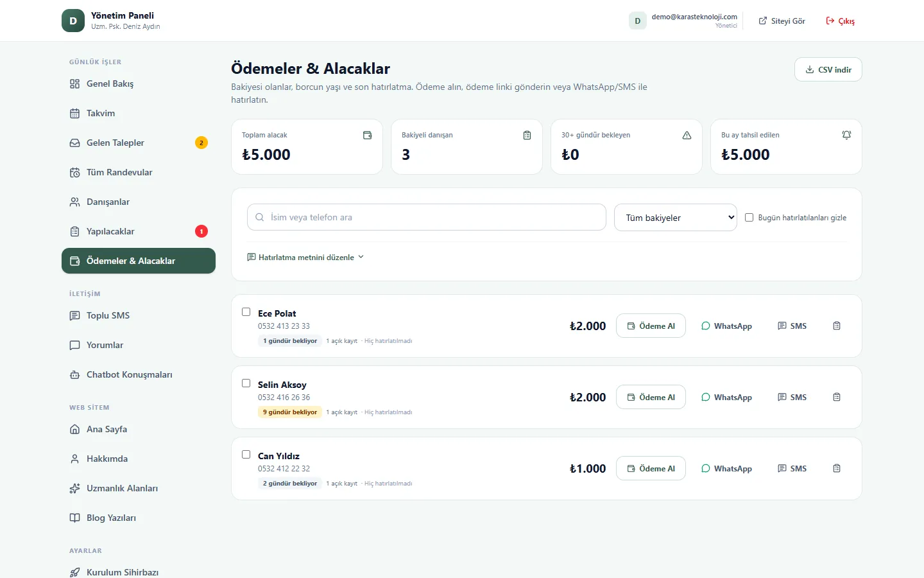Open Uzmanlık Alanları in the sidebar
This screenshot has height=578, width=924.
pyautogui.click(x=139, y=488)
